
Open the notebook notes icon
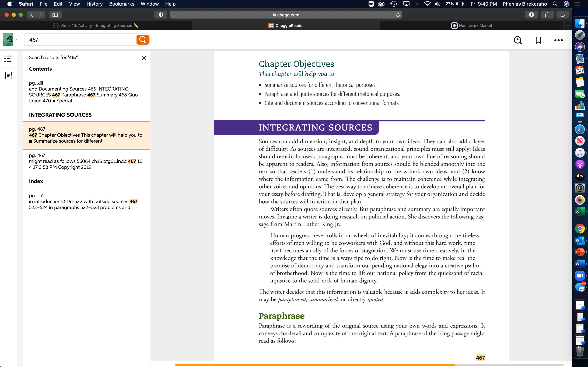tap(8, 75)
